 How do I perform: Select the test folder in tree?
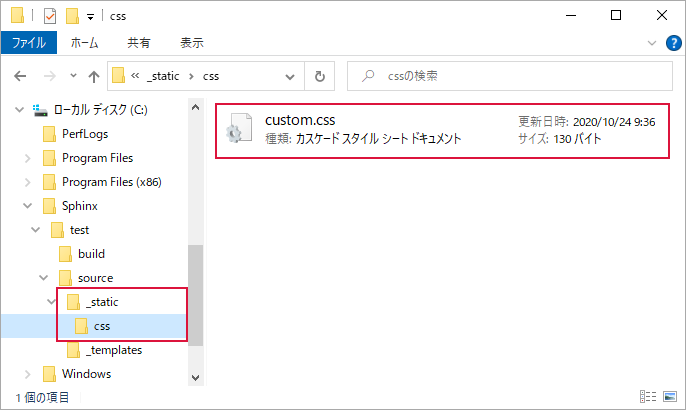point(79,230)
